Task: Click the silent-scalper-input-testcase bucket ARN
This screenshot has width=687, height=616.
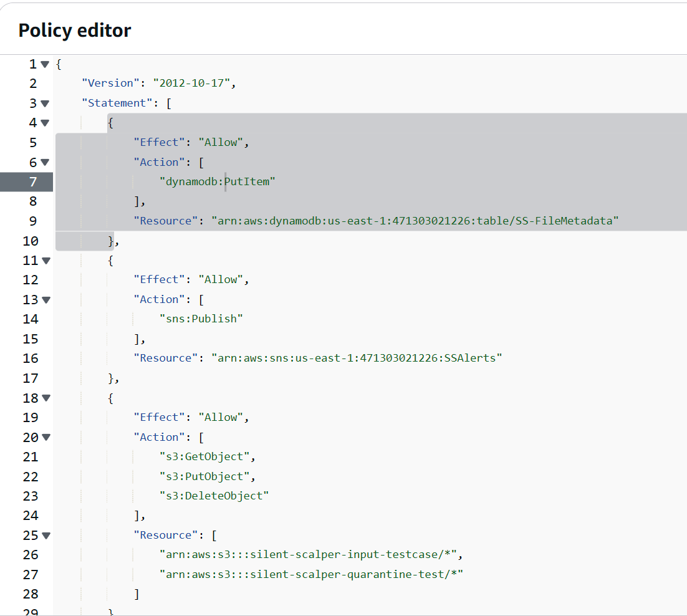Action: click(308, 554)
